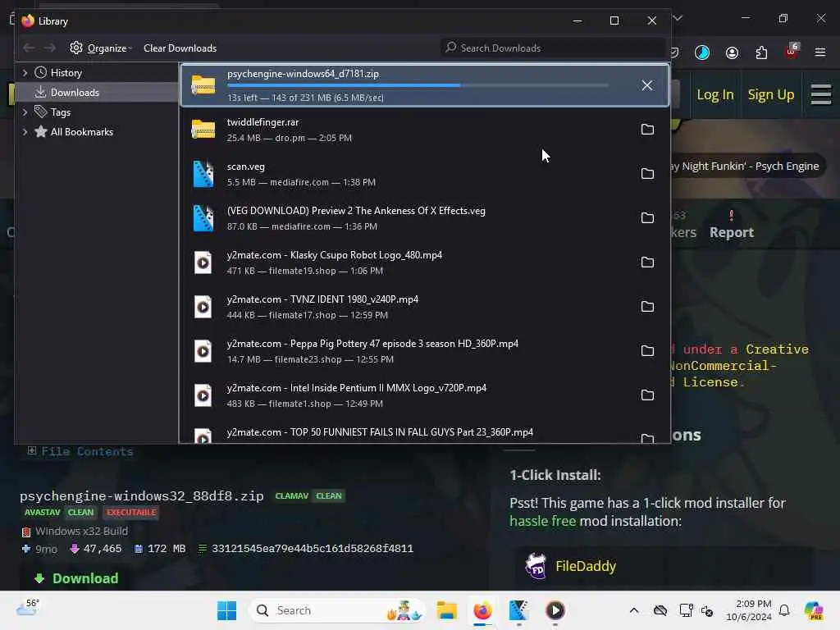Click the Ankeness Of X Effects veg file icon

203,218
